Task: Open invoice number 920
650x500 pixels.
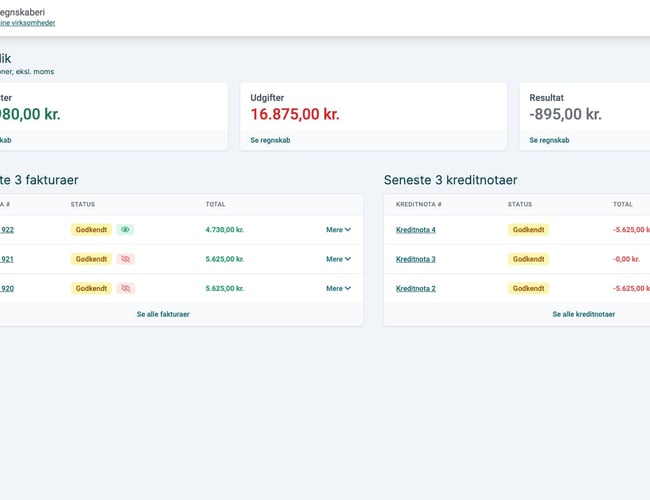Action: 6,288
